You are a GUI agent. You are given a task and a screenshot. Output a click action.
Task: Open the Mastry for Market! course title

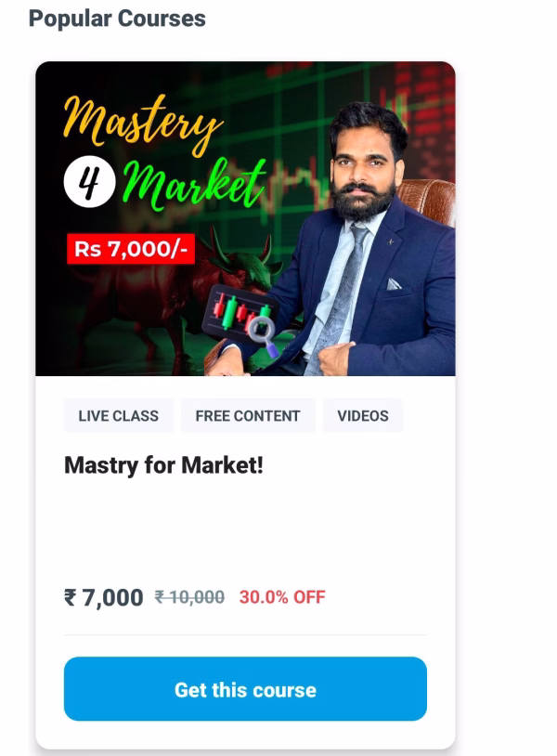(x=163, y=465)
